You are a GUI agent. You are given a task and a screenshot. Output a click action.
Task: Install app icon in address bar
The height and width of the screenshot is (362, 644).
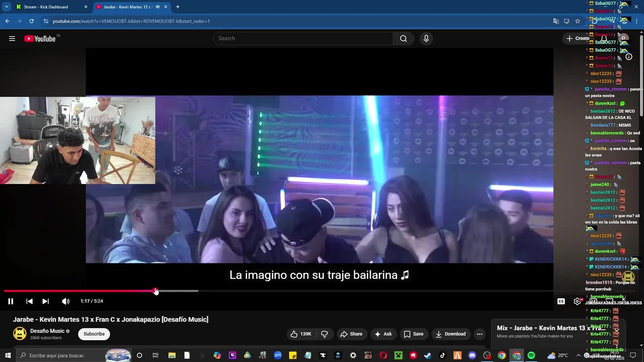(567, 21)
